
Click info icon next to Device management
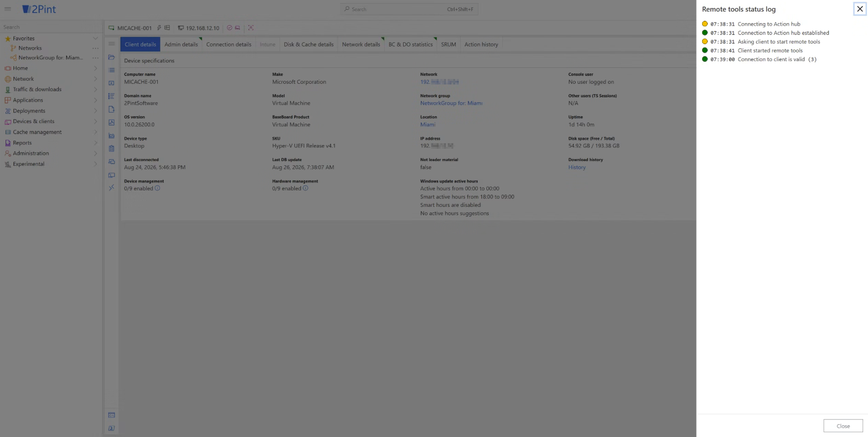click(x=157, y=189)
